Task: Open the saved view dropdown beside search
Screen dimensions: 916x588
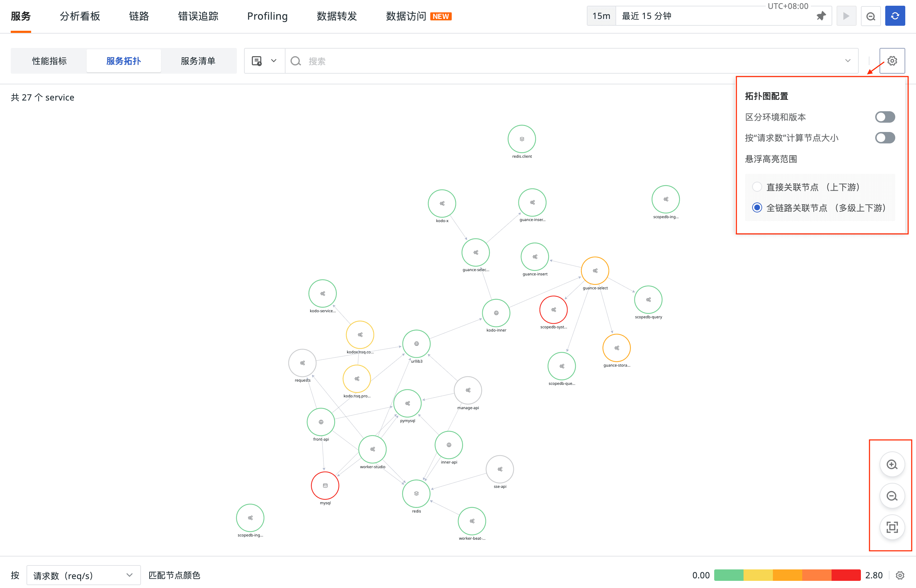Action: pos(264,61)
